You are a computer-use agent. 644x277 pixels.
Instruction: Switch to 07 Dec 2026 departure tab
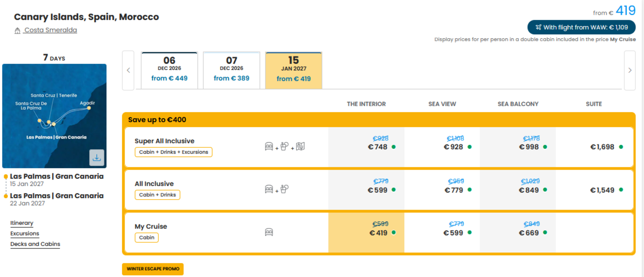coord(232,70)
